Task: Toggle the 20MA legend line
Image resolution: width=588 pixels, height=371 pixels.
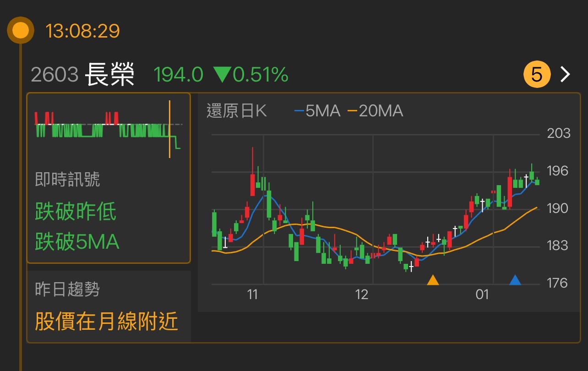Action: 375,111
